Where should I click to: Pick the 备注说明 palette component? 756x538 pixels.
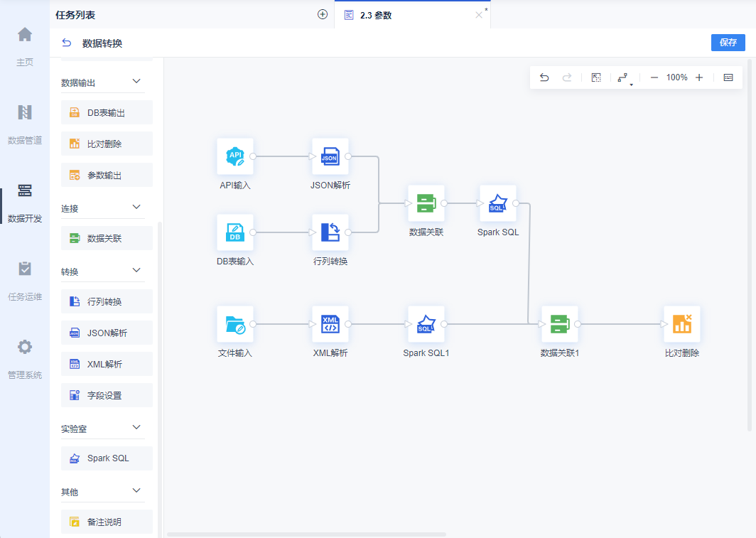tap(107, 522)
